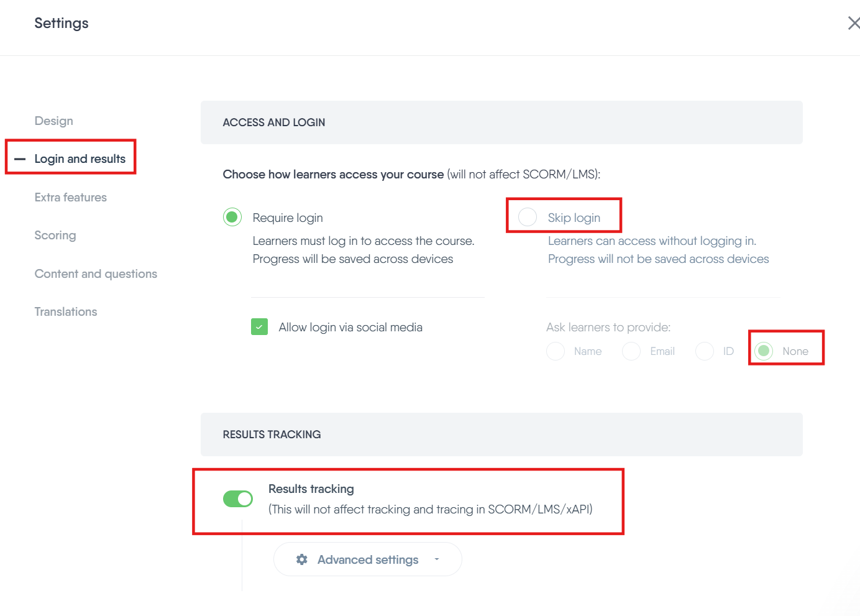Viewport: 860px width, 616px height.
Task: Click the gear icon in Advanced settings
Action: click(x=302, y=559)
